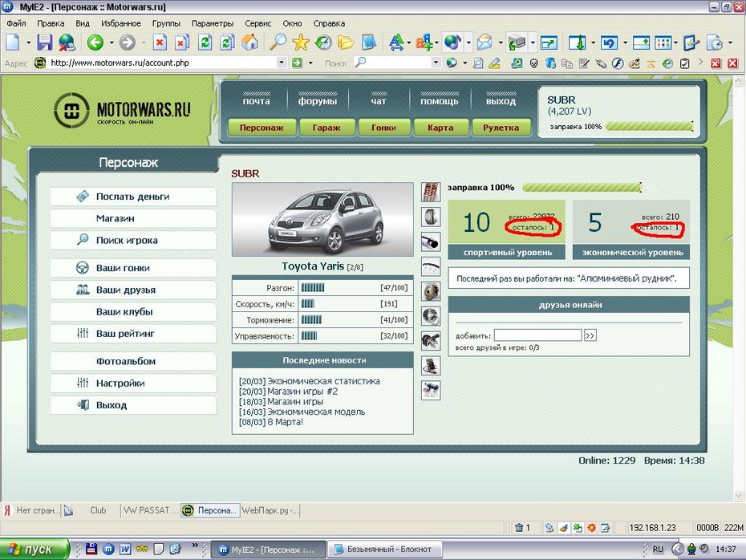The height and width of the screenshot is (560, 746).
Task: Expand the address bar URL dropdown
Action: (x=282, y=63)
